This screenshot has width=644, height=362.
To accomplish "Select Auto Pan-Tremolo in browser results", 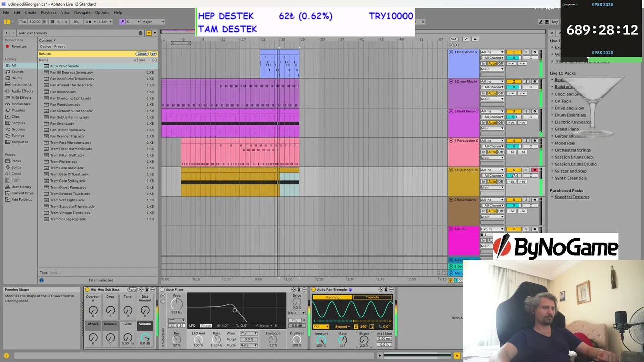I will pyautogui.click(x=64, y=66).
